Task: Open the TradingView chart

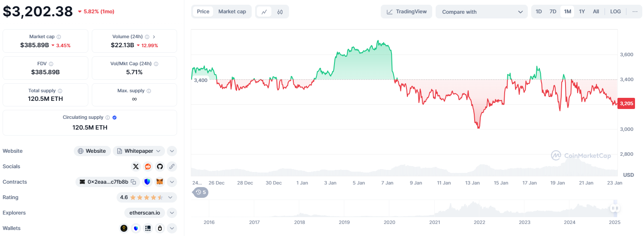Action: click(406, 12)
